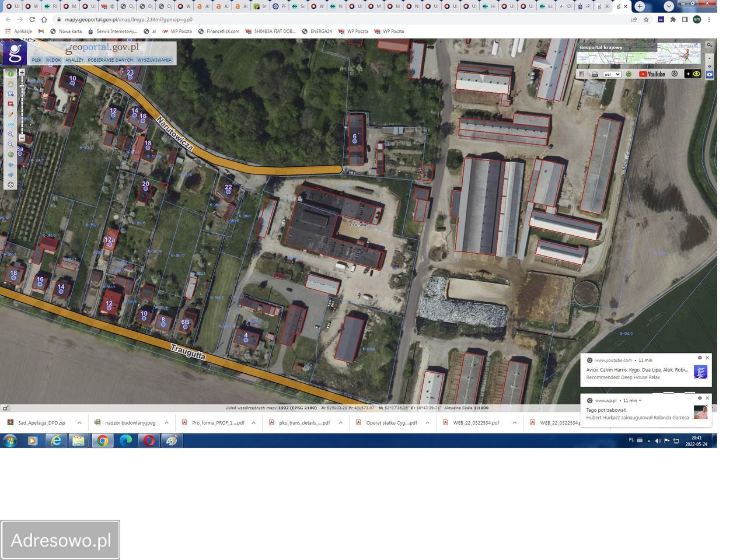Expand options for nadzór budowlany.jpeg download
This screenshot has height=560, width=747.
pyautogui.click(x=166, y=423)
